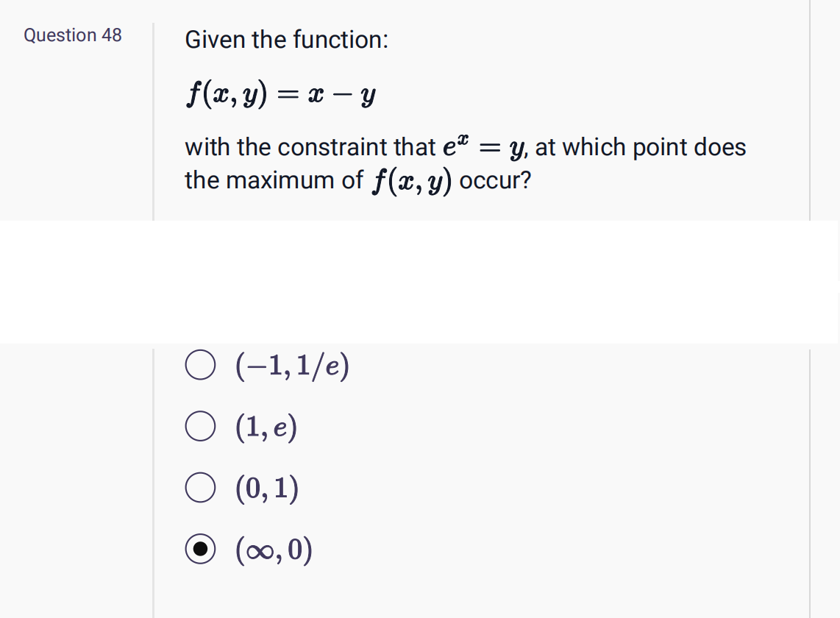
Task: Click the phrase 'at which point does'
Action: (647, 146)
